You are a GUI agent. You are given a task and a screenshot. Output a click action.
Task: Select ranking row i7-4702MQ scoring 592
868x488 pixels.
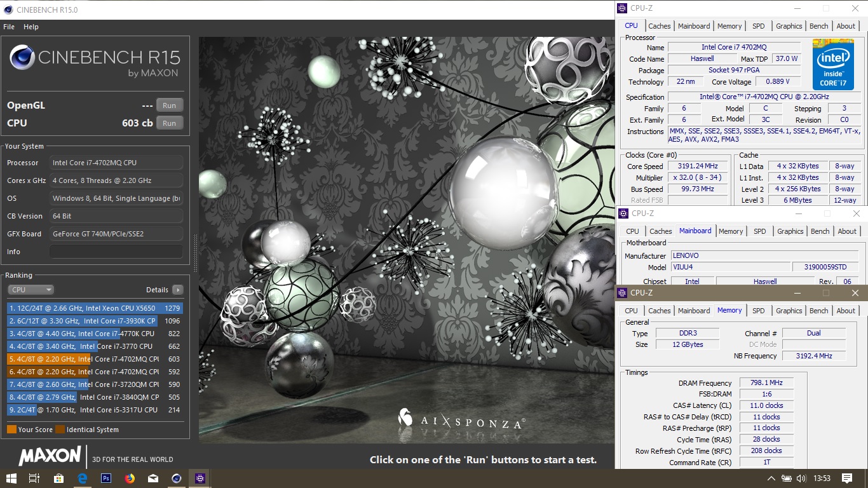coord(95,372)
